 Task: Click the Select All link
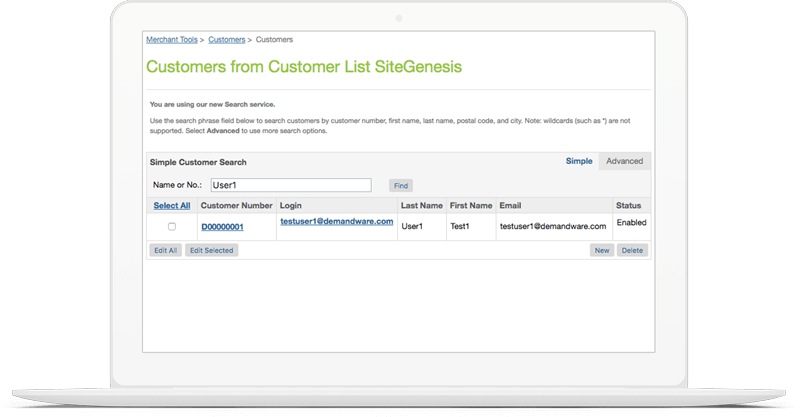[171, 205]
